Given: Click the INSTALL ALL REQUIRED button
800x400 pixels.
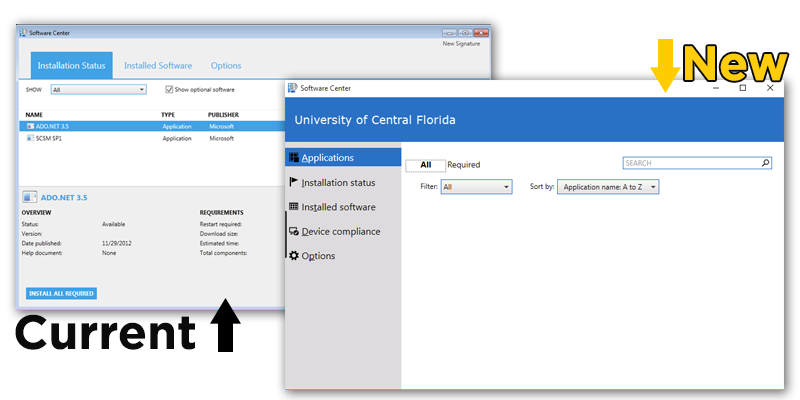Looking at the screenshot, I should tap(61, 293).
